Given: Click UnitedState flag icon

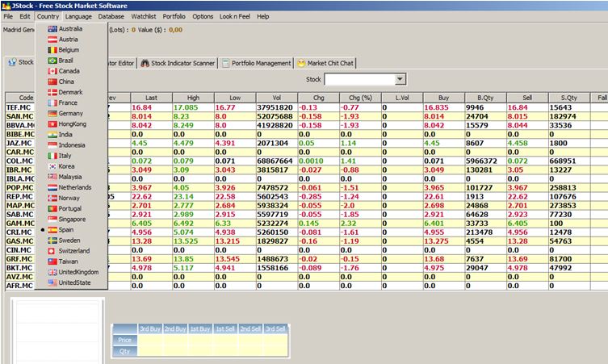Looking at the screenshot, I should coord(52,282).
